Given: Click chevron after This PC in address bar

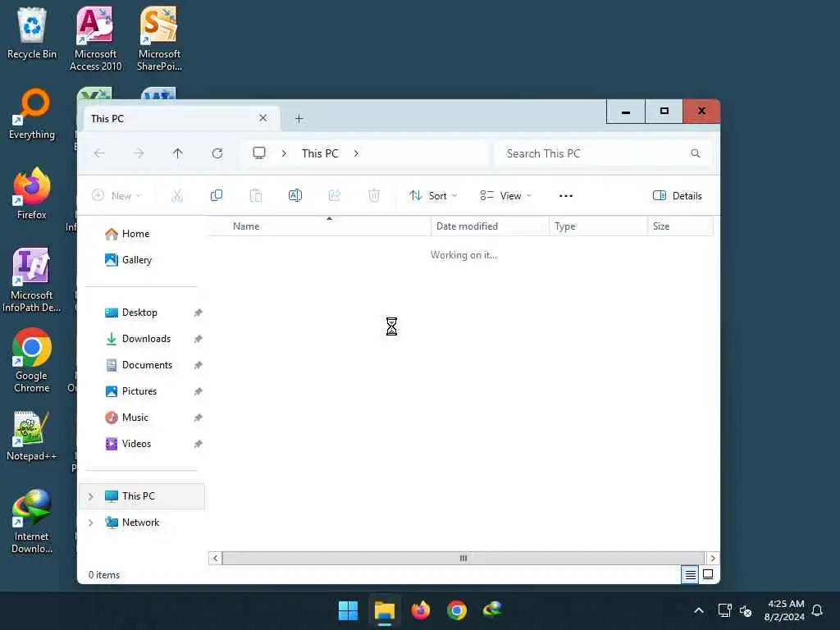Looking at the screenshot, I should tap(356, 153).
